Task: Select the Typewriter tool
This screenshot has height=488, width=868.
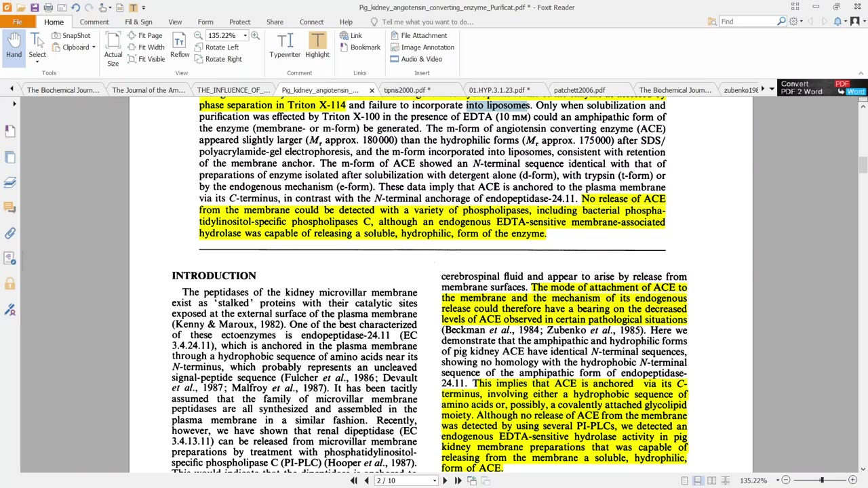Action: coord(285,45)
